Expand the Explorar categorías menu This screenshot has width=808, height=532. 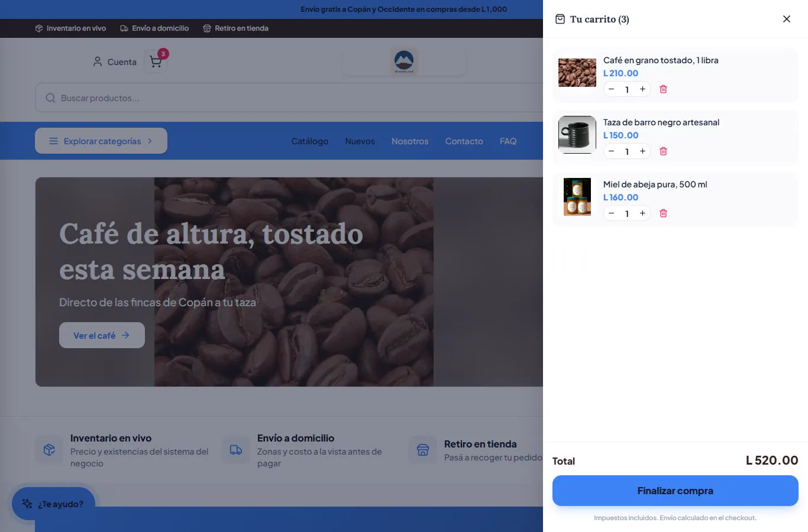pyautogui.click(x=101, y=141)
